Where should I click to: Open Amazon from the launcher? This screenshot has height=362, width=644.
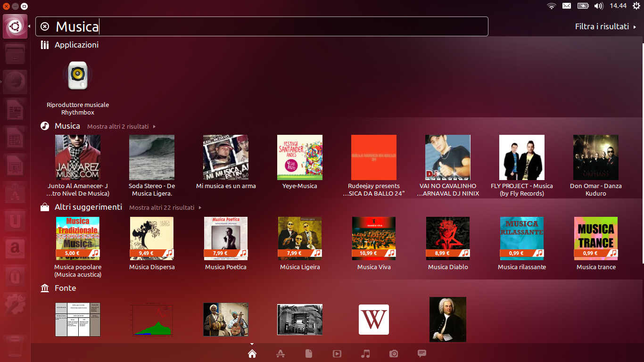pos(15,249)
